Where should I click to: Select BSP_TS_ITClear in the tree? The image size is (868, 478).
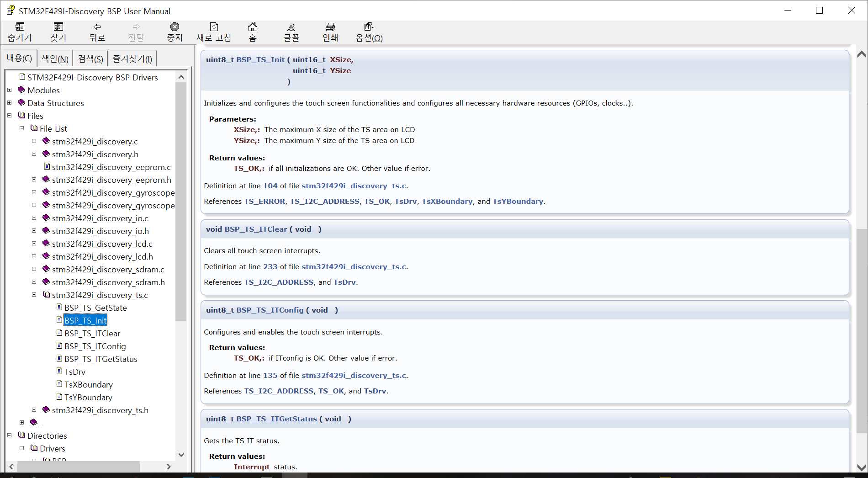92,333
